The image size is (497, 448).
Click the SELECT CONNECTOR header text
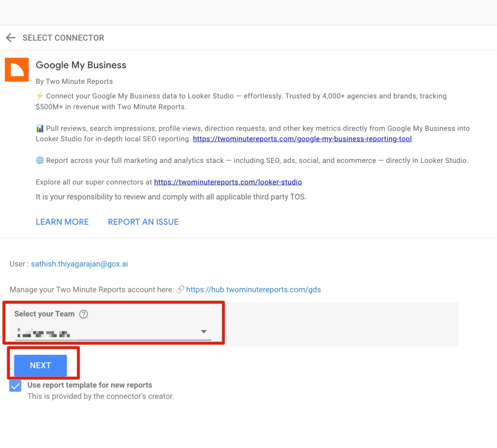point(64,38)
